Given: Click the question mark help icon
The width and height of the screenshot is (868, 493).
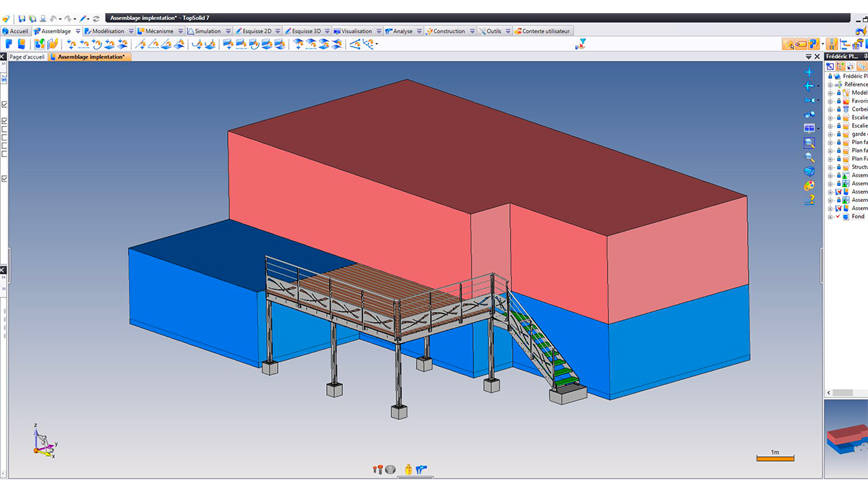Looking at the screenshot, I should pos(809,200).
